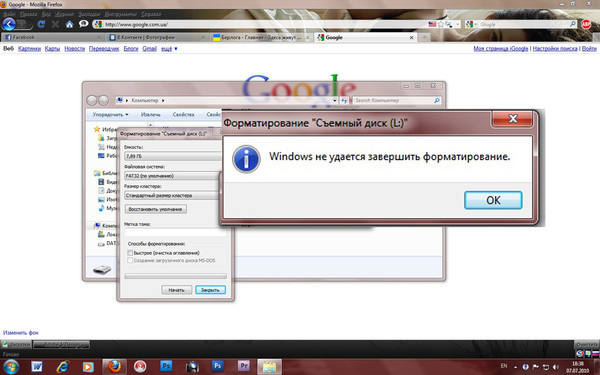Image resolution: width=600 pixels, height=375 pixels.
Task: Click the format progress bar
Action: [175, 276]
